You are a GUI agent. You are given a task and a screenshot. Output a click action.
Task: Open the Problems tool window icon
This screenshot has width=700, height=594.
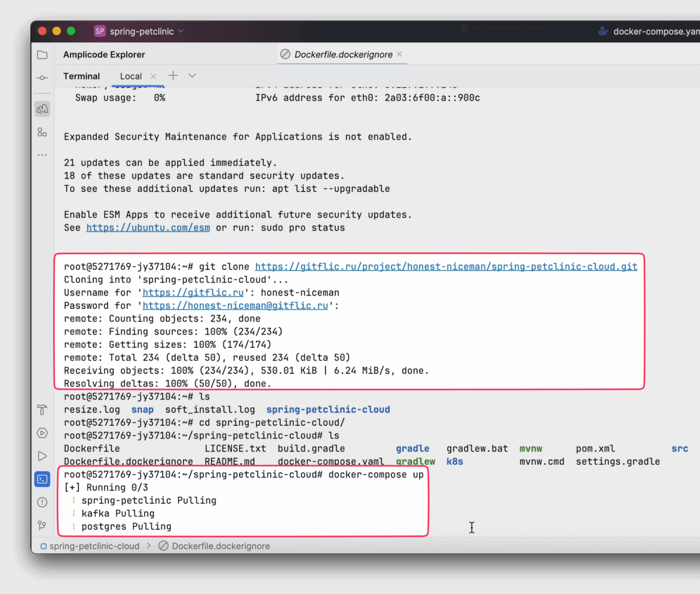pos(42,502)
